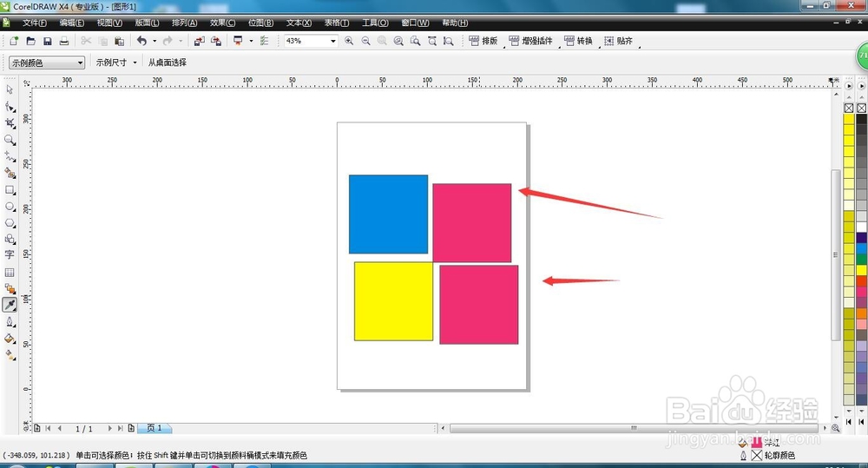Click the 排版 plugin button
This screenshot has width=868, height=468.
pyautogui.click(x=483, y=41)
